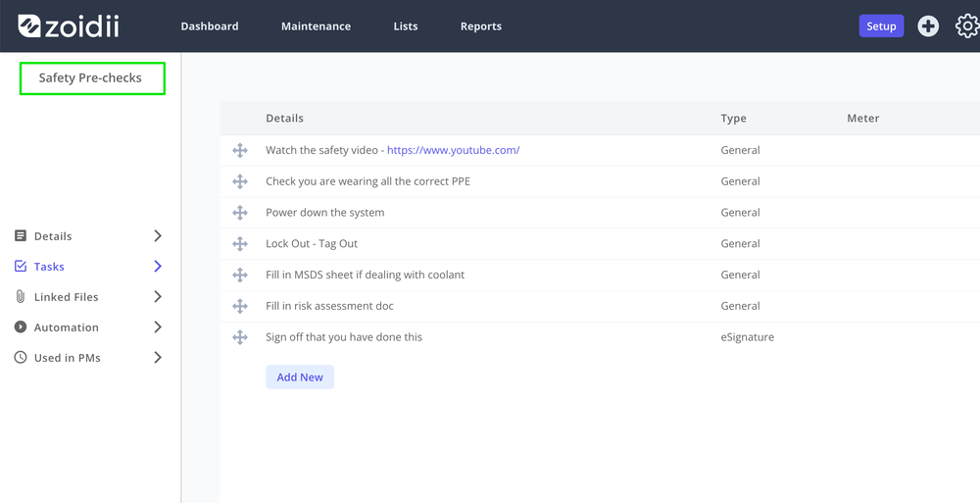Click the Setup button
Viewport: 980px width, 503px height.
(x=881, y=26)
